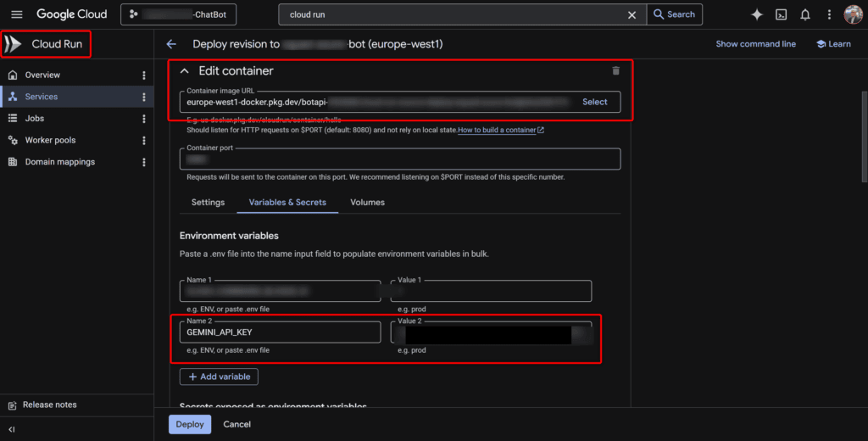868x441 pixels.
Task: Open Domain mappings in the sidebar
Action: pos(60,162)
